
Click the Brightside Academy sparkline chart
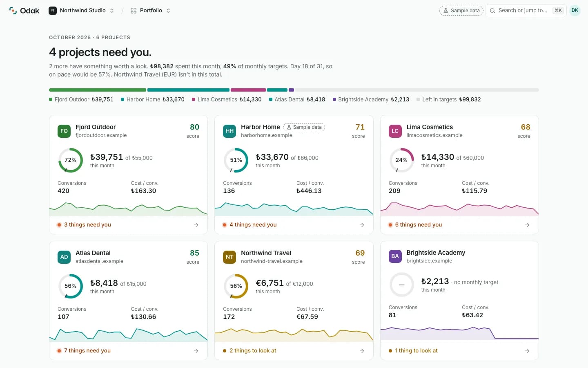pos(459,333)
